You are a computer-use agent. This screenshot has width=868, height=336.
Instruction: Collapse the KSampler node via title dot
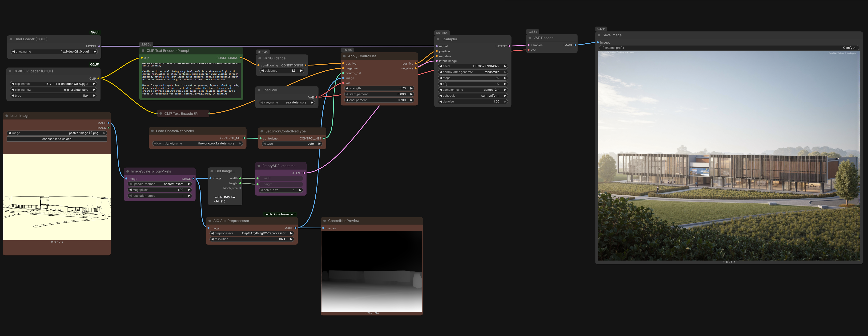(438, 39)
